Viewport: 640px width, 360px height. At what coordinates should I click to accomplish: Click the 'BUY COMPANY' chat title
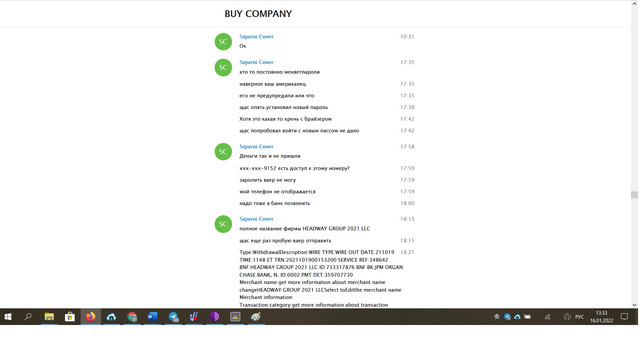pos(258,13)
